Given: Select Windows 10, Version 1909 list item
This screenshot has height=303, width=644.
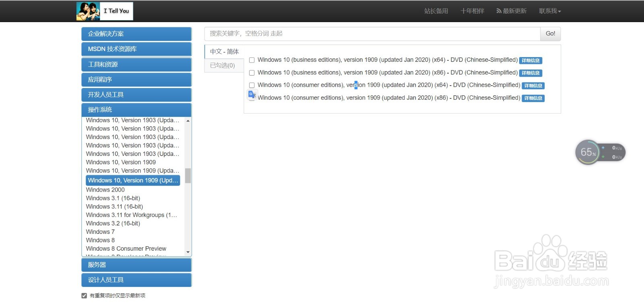Looking at the screenshot, I should [x=121, y=162].
